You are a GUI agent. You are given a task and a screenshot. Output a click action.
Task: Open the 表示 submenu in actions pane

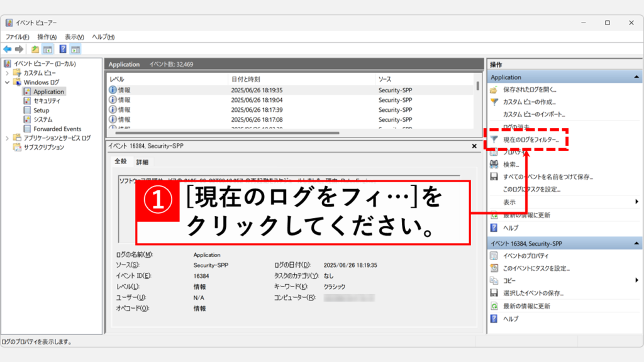636,202
